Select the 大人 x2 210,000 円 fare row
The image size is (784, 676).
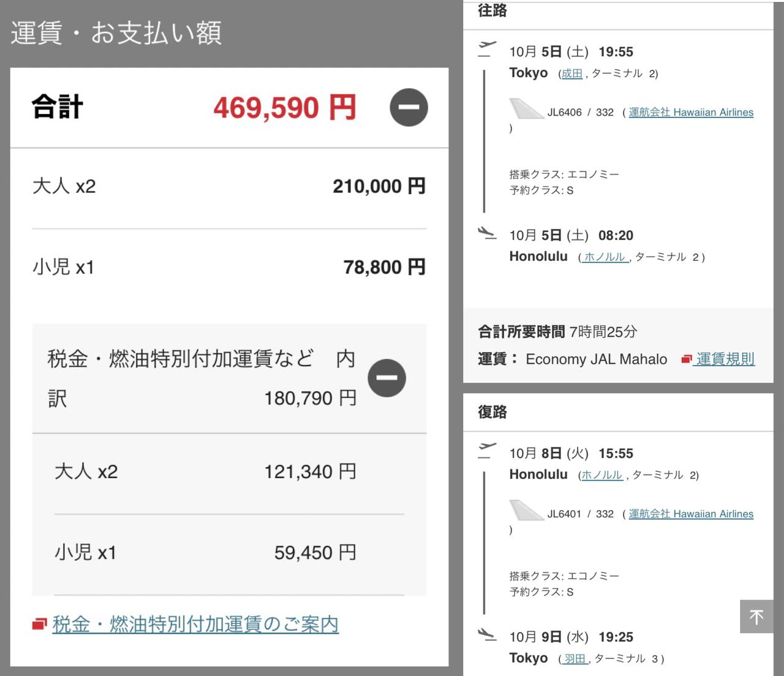tap(229, 186)
